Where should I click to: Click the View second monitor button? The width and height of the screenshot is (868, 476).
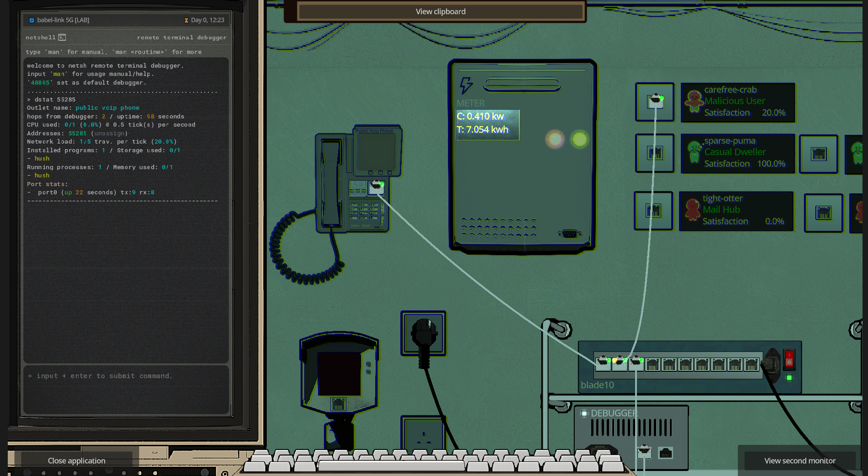(x=800, y=460)
